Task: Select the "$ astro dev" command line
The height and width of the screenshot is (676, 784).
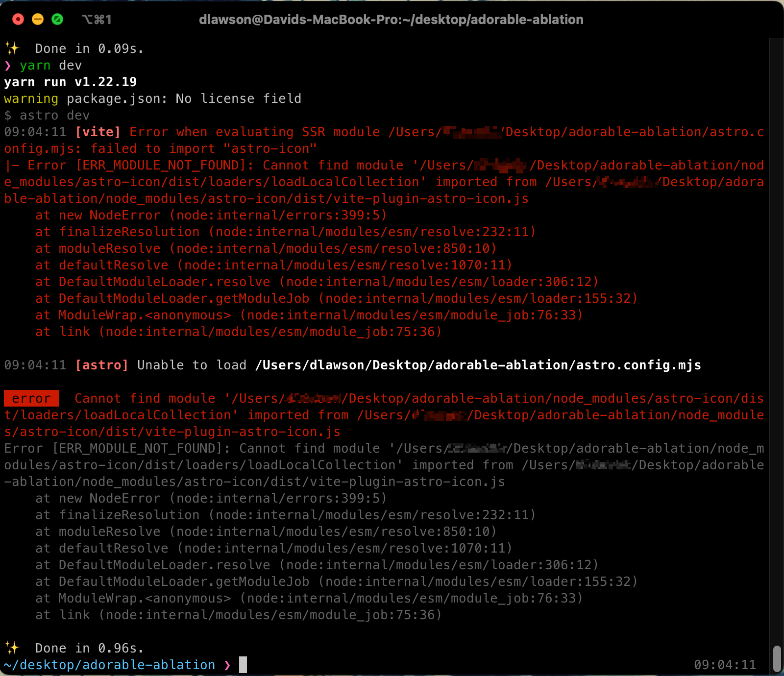Action: [47, 115]
